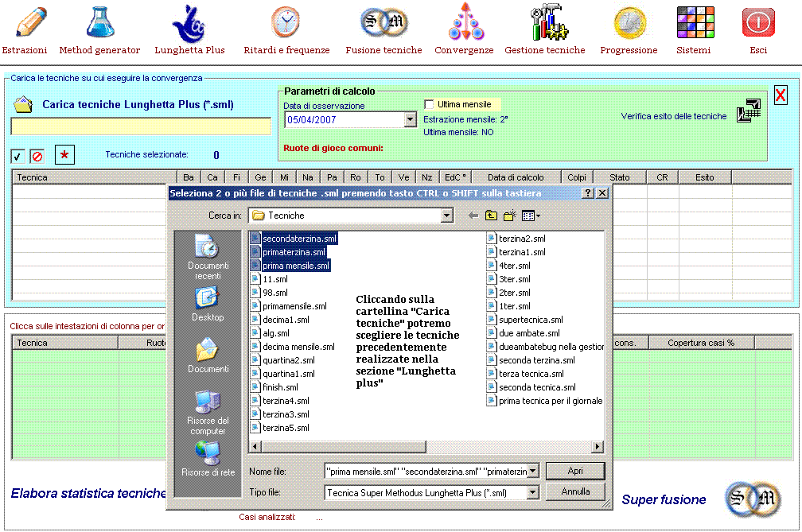Screen dimensions: 802x532
Task: Open Documenti recenti in places bar
Action: click(208, 257)
